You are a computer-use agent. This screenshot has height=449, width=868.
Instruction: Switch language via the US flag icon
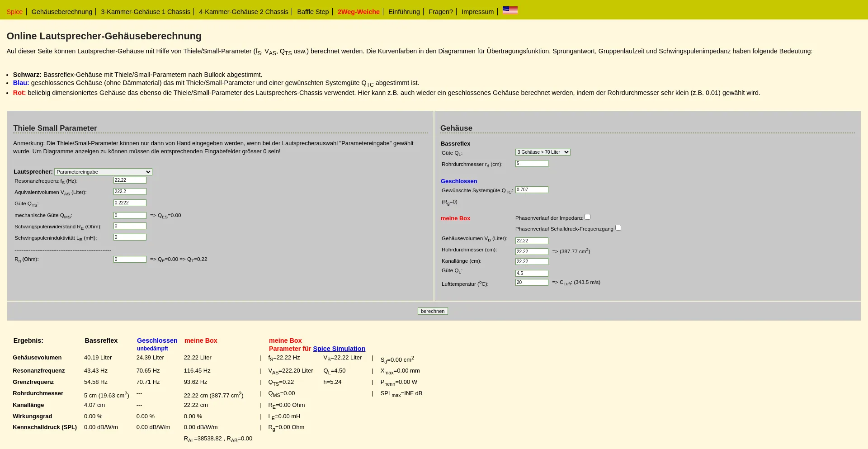pyautogui.click(x=510, y=10)
